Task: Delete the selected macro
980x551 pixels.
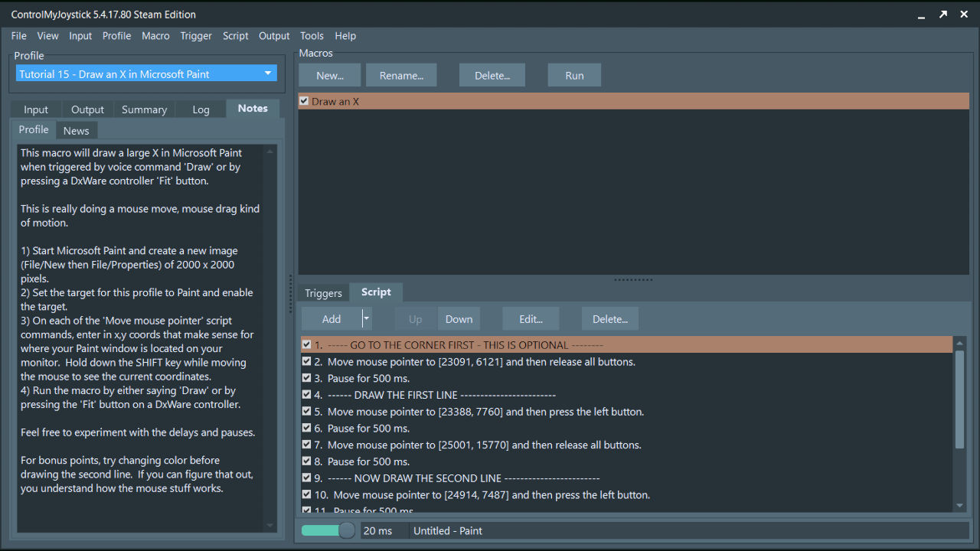Action: coord(492,74)
